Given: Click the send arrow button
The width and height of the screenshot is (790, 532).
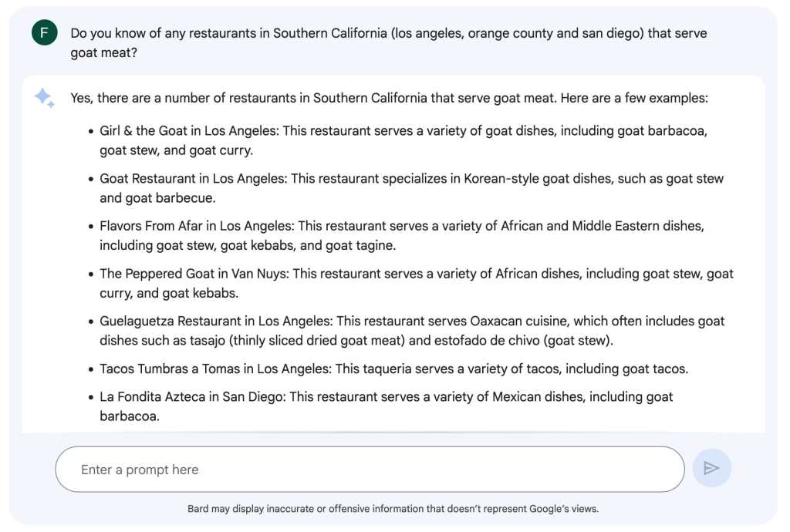Looking at the screenshot, I should [x=711, y=469].
